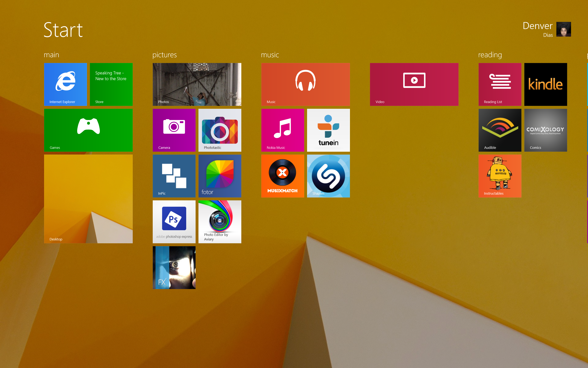Image resolution: width=588 pixels, height=368 pixels.
Task: Launch the Comixology Comics tile
Action: pos(546,130)
